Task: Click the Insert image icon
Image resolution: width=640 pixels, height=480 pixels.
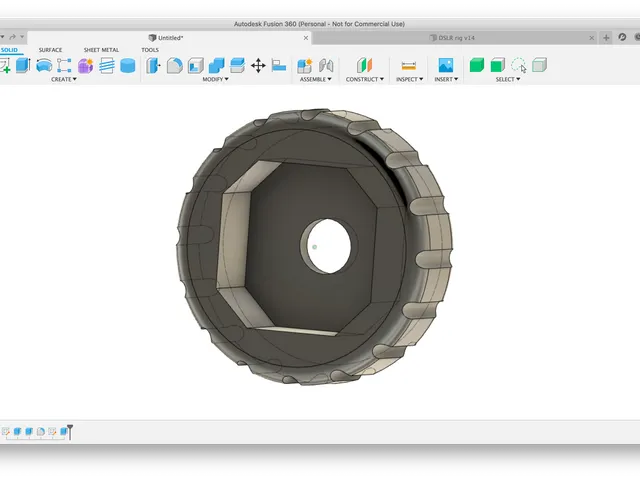Action: coord(446,65)
